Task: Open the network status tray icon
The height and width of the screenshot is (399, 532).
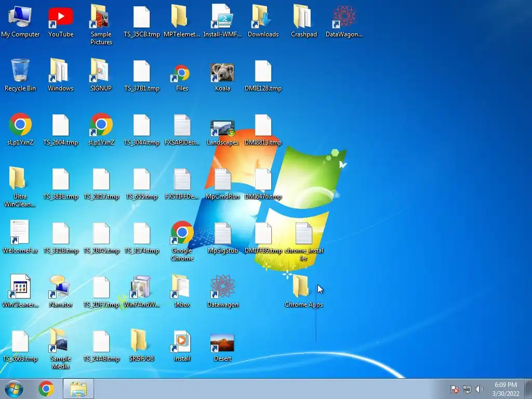Action: (x=467, y=389)
